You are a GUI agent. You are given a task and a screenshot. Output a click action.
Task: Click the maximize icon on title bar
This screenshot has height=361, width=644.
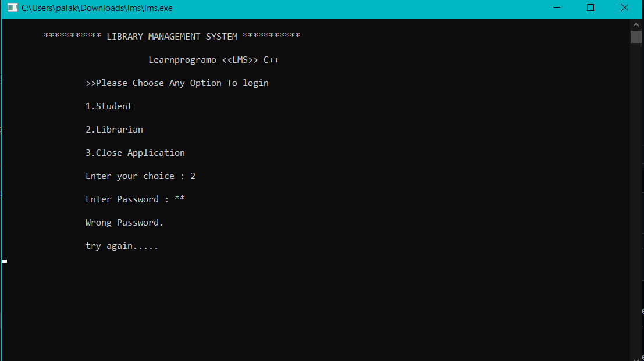point(590,8)
